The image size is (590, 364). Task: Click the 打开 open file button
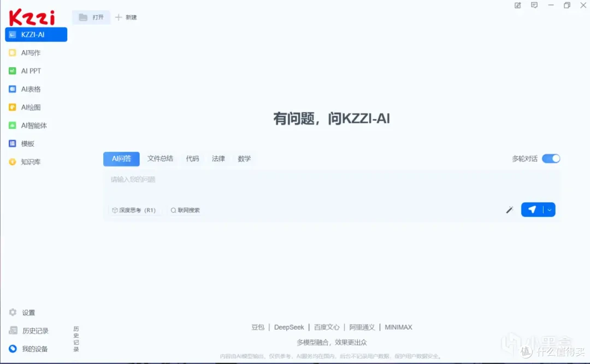[92, 17]
